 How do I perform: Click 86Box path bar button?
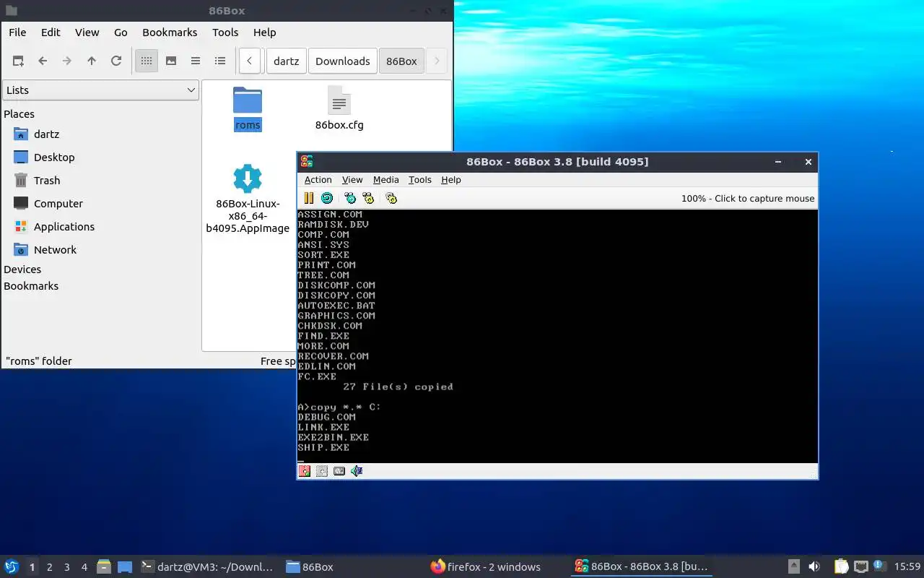401,61
